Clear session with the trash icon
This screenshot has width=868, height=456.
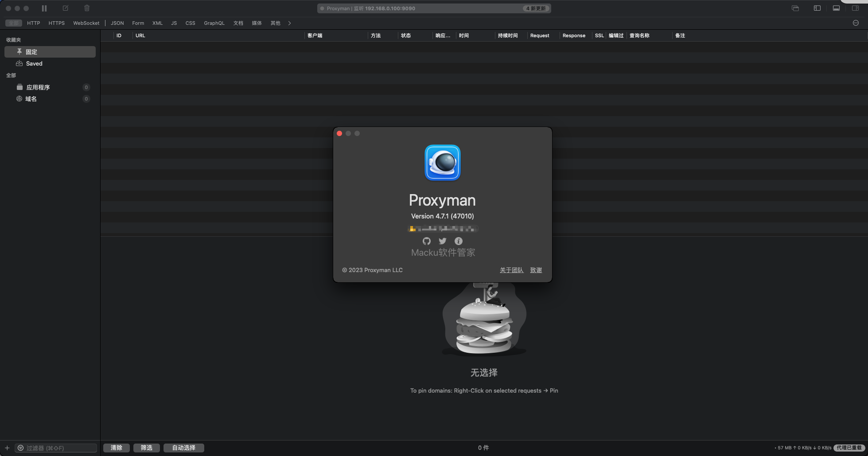click(87, 8)
